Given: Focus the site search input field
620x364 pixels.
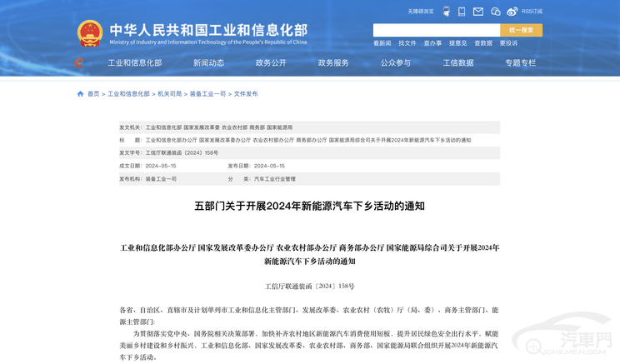Looking at the screenshot, I should coord(437,30).
